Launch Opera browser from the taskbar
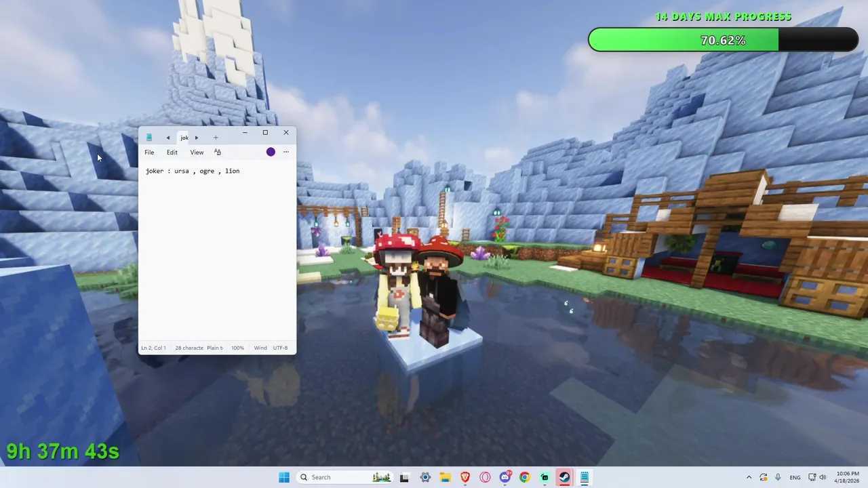868x488 pixels. coord(485,477)
